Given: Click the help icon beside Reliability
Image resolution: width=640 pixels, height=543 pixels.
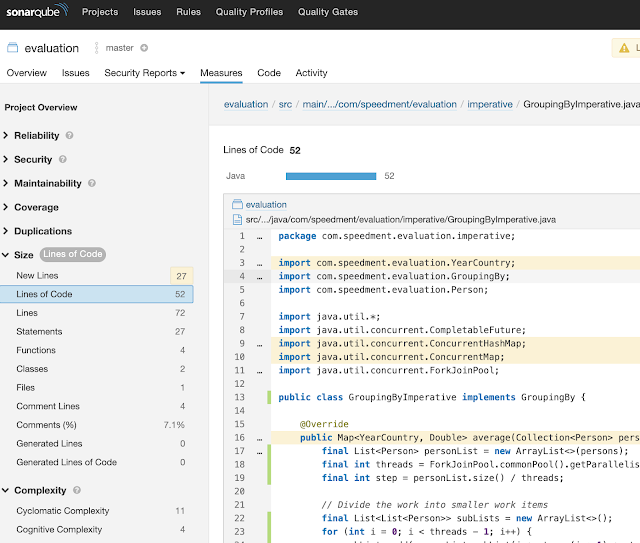Looking at the screenshot, I should tap(70, 136).
